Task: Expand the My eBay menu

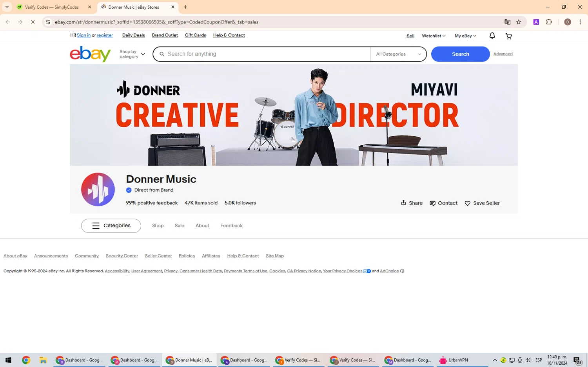Action: 465,36
